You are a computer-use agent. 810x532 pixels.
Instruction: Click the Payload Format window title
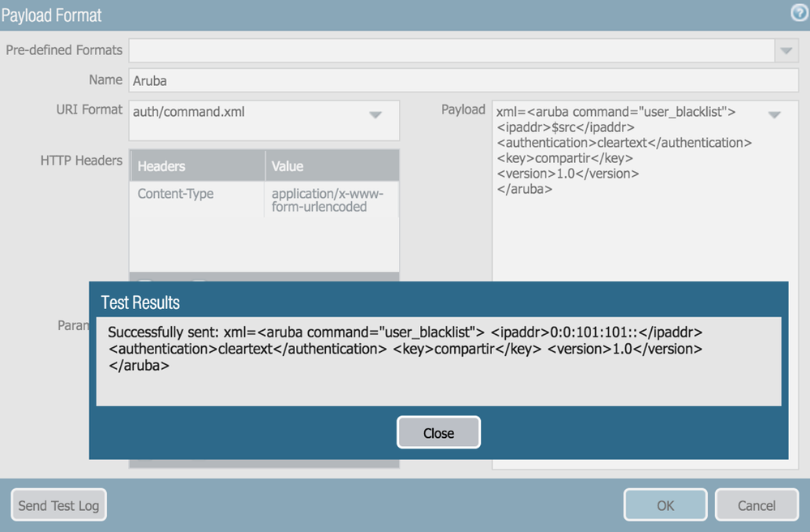pyautogui.click(x=51, y=15)
